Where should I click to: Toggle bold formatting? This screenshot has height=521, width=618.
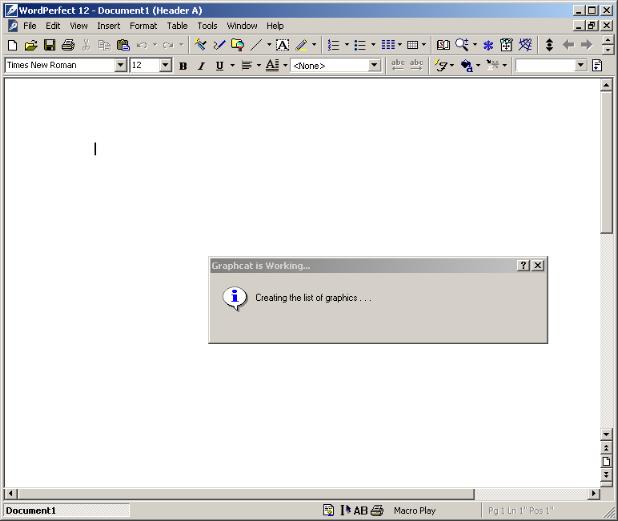click(x=183, y=66)
